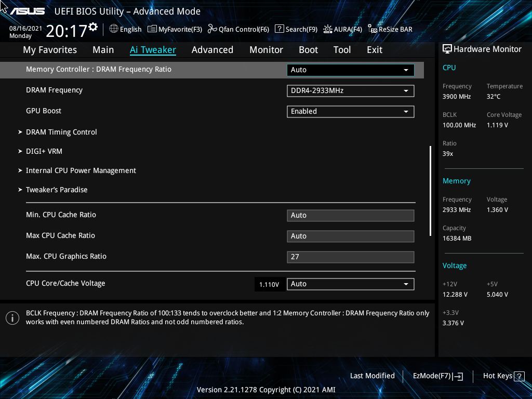Open Qfan Control fan icon

(x=212, y=29)
